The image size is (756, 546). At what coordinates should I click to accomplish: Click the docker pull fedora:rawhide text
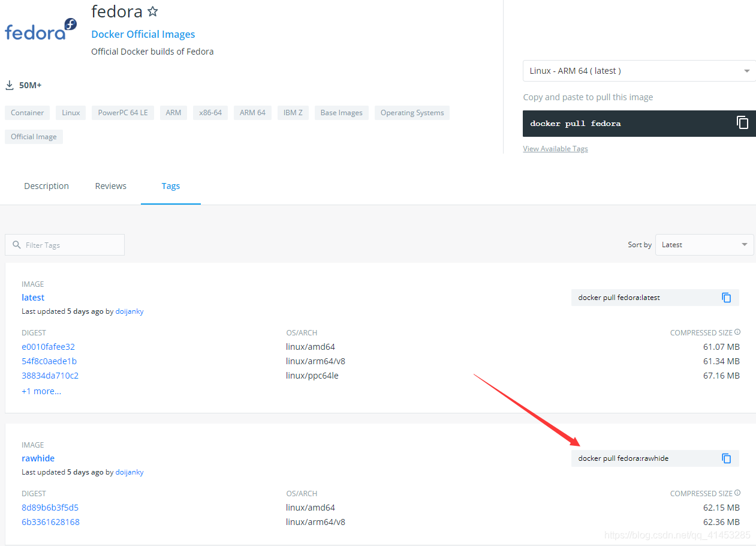pyautogui.click(x=623, y=458)
